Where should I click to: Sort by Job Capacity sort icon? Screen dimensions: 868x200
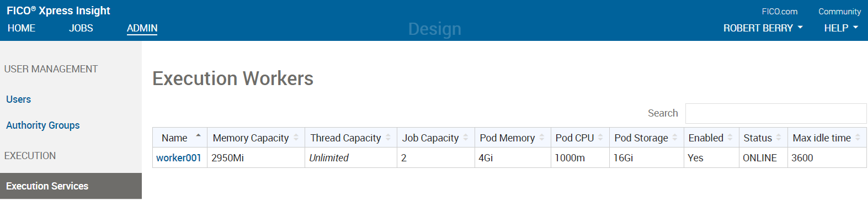466,138
